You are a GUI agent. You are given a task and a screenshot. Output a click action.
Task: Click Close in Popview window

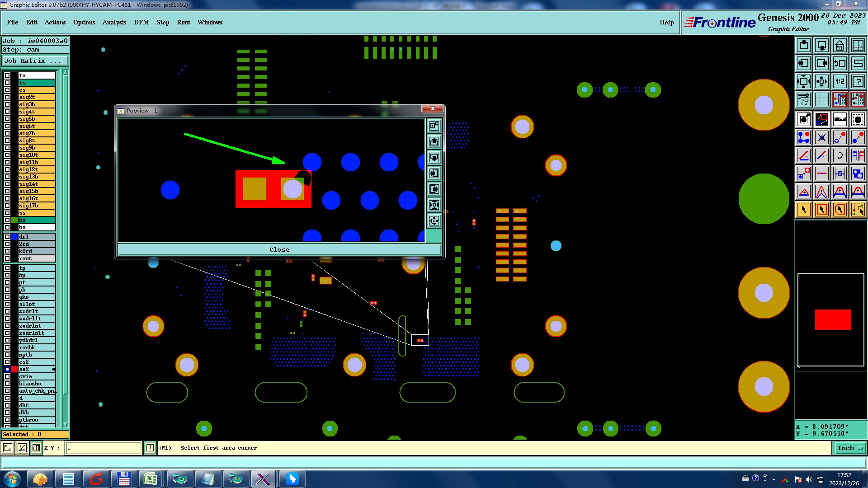click(x=279, y=249)
